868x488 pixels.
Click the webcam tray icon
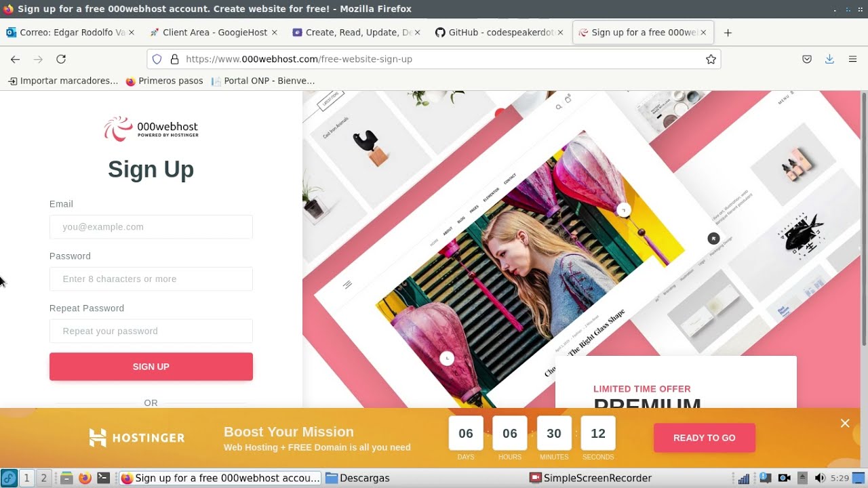click(x=784, y=478)
